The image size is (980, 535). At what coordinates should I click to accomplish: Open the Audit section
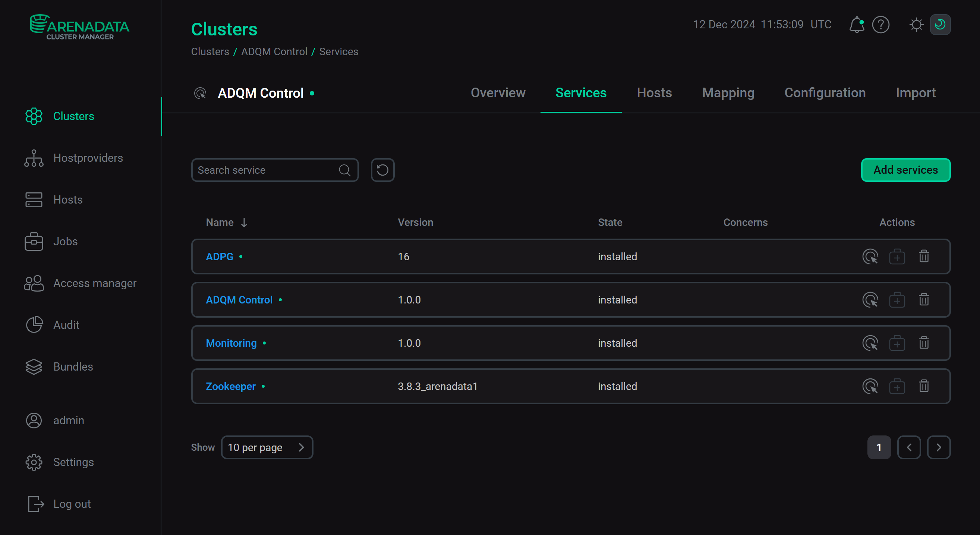(66, 325)
